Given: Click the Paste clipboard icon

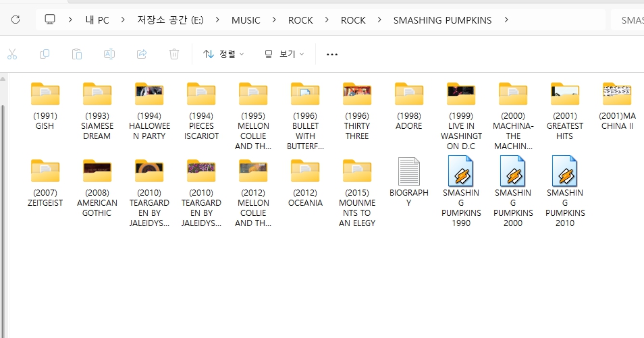Looking at the screenshot, I should click(x=77, y=54).
